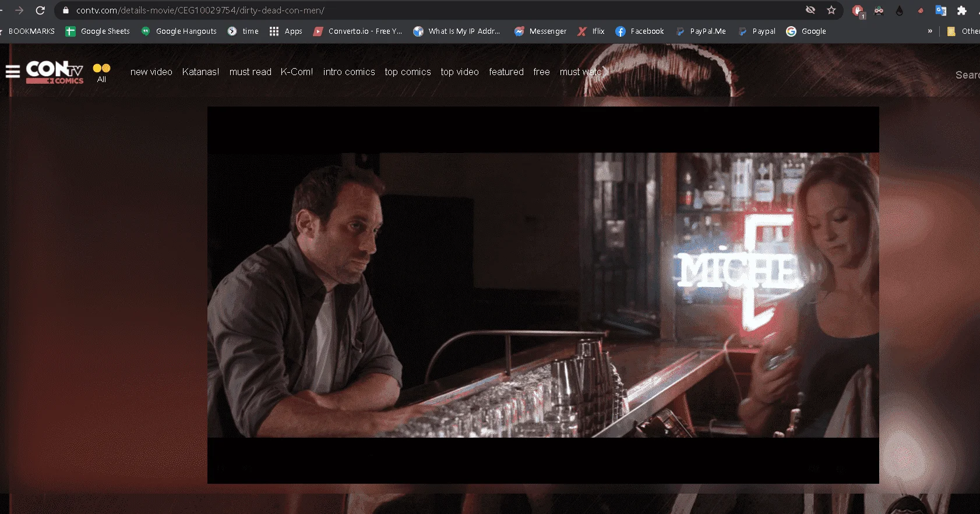Open the What Is My IP Address bookmark
980x514 pixels.
(x=457, y=31)
